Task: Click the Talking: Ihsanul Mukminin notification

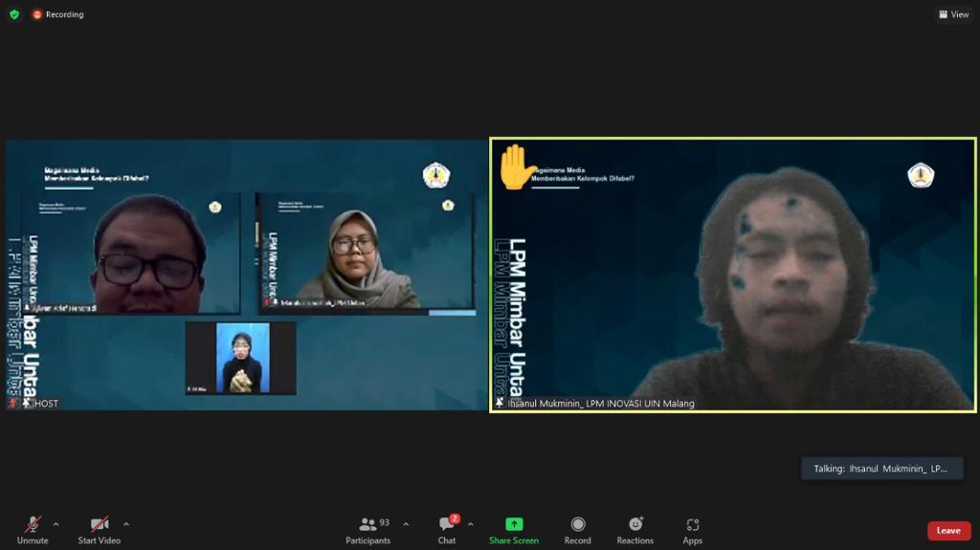Action: [x=881, y=469]
